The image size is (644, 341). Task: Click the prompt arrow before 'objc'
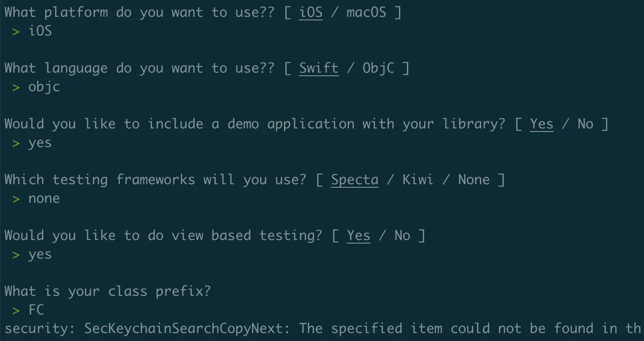pos(16,87)
